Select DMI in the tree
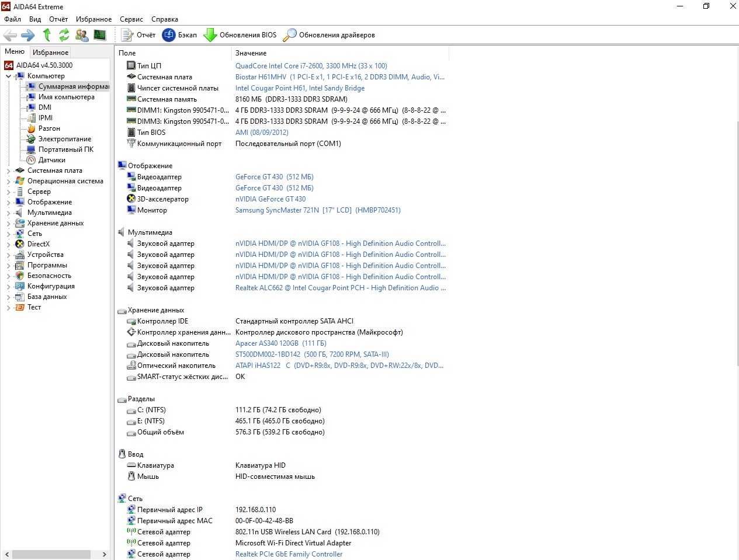This screenshot has height=560, width=739. click(x=45, y=107)
